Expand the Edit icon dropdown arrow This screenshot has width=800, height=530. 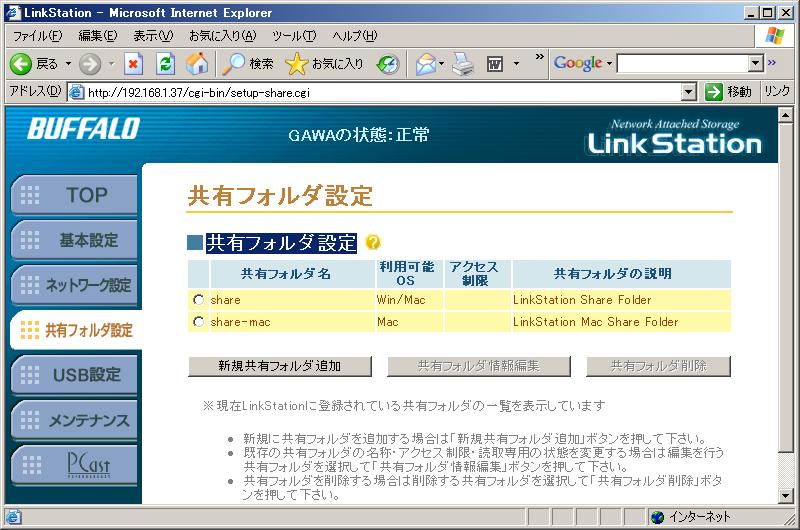(516, 64)
